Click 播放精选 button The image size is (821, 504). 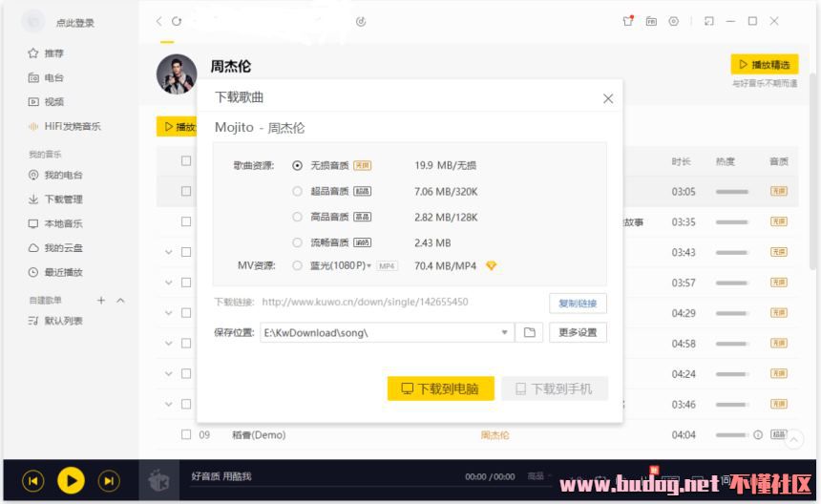765,64
